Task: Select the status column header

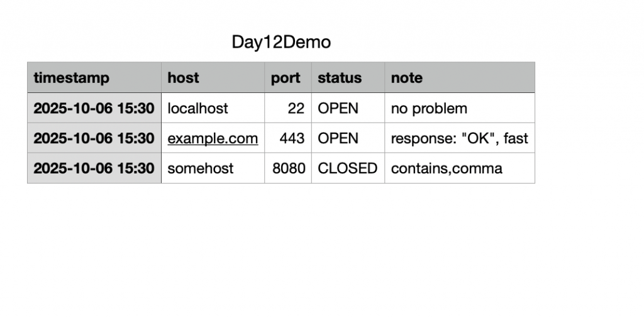Action: tap(348, 77)
